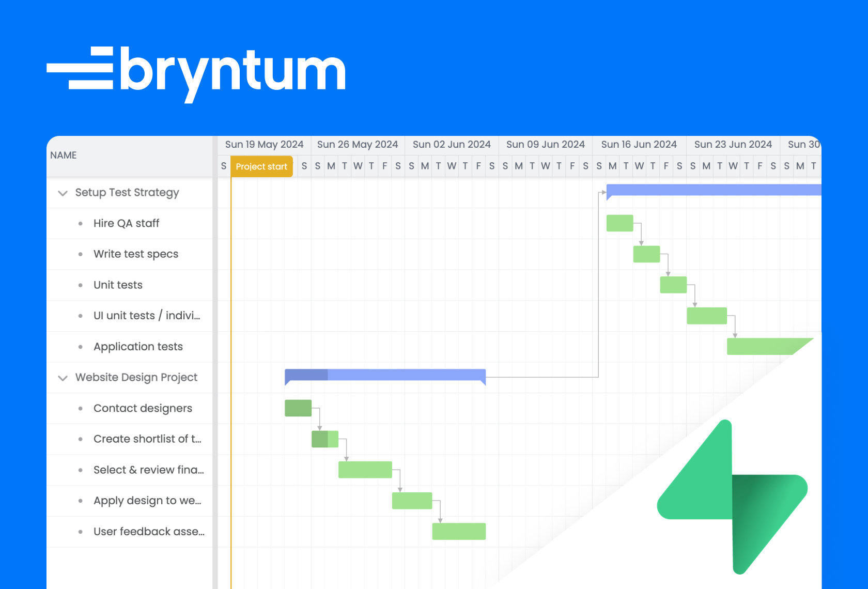The image size is (868, 589).
Task: Click the bullet icon beside Hire QA staff
Action: pos(81,223)
